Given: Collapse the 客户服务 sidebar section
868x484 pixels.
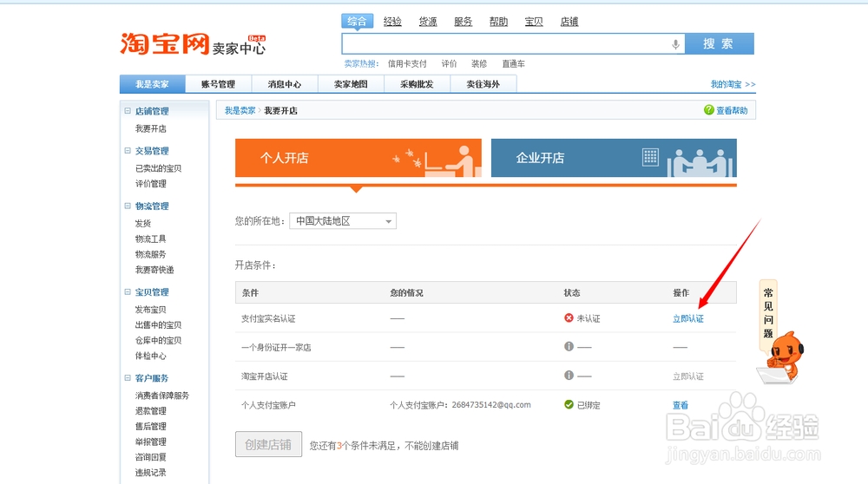Looking at the screenshot, I should click(x=128, y=378).
